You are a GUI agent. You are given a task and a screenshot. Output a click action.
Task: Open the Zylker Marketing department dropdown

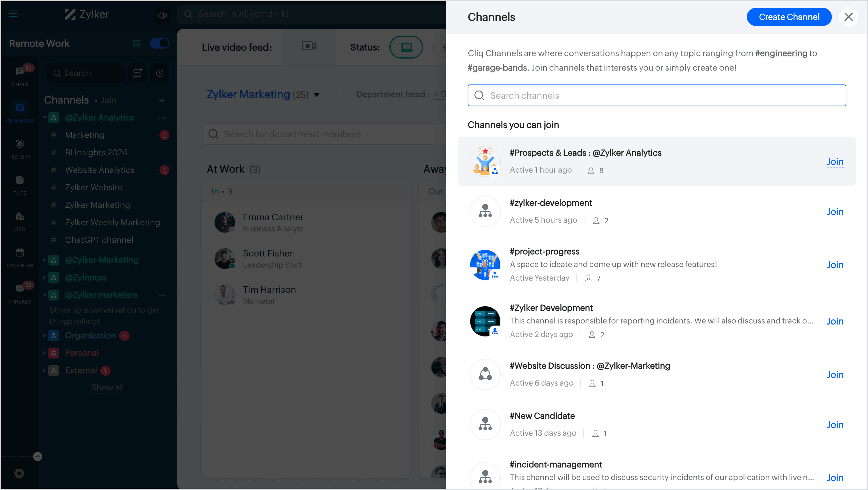click(316, 95)
